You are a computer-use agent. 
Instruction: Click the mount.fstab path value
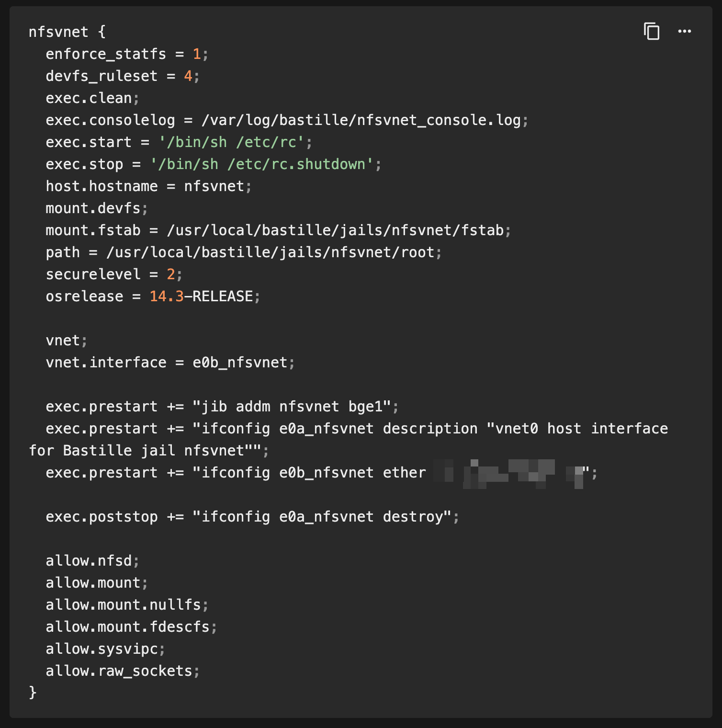click(335, 230)
